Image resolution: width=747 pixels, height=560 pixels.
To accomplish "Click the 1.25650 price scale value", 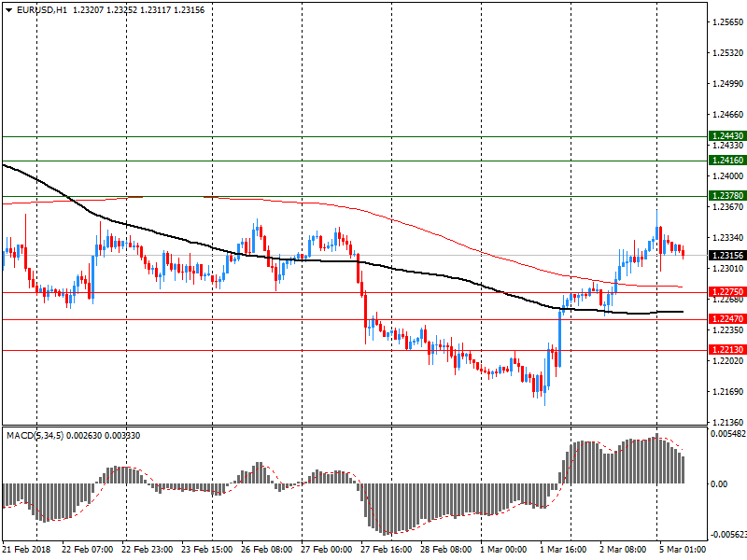I will tap(727, 21).
